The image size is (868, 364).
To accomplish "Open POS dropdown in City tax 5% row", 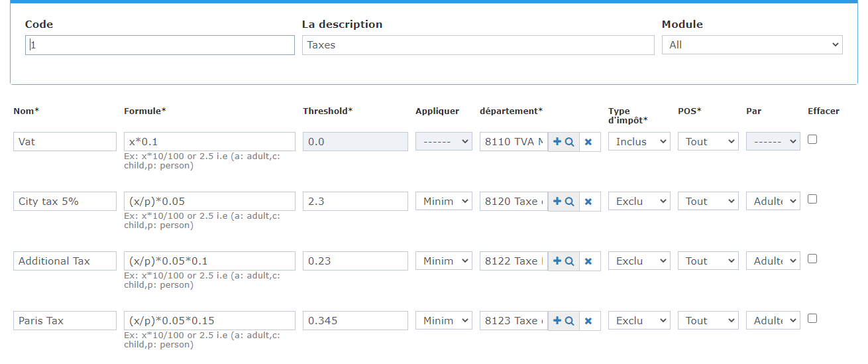I will click(708, 202).
